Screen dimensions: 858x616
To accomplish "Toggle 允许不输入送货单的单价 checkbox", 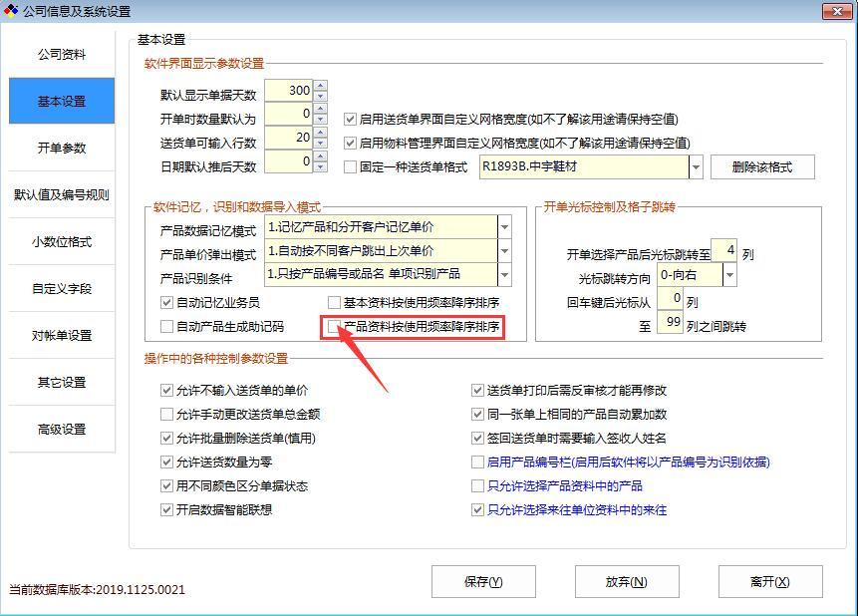I will coord(166,391).
